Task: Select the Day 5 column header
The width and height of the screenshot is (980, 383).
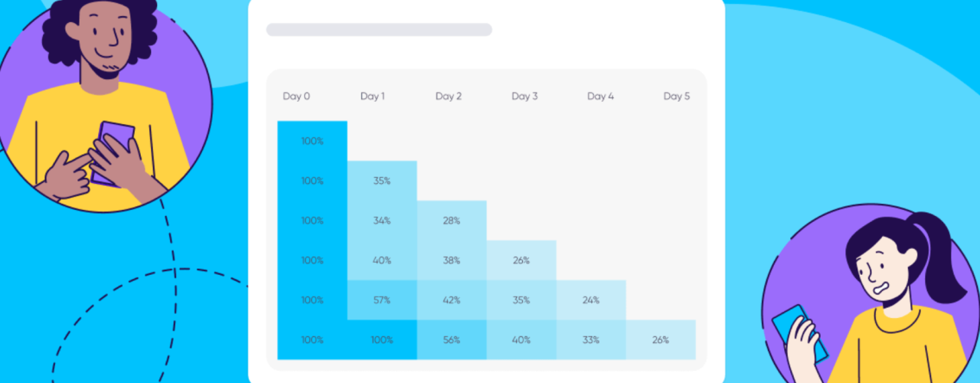Action: pyautogui.click(x=677, y=97)
